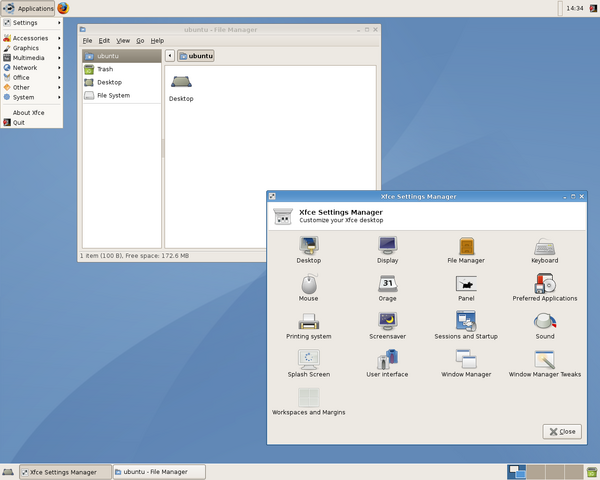Launch Firefox from the top panel
Screen dimensions: 600x480
coord(63,8)
